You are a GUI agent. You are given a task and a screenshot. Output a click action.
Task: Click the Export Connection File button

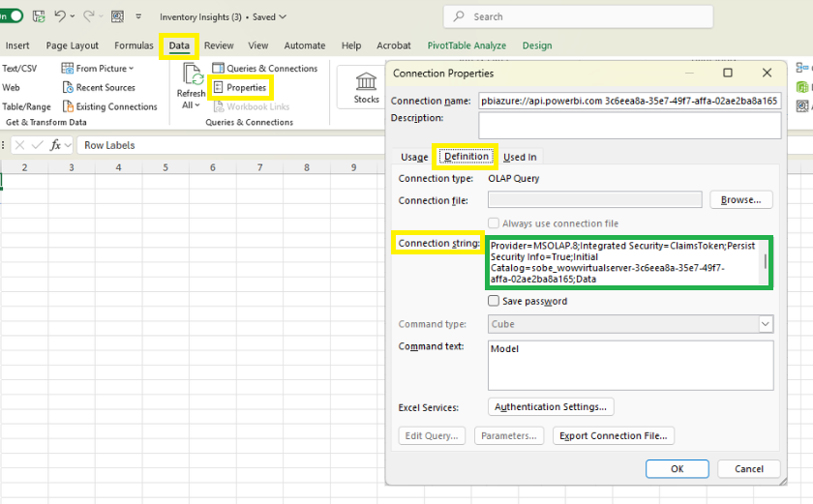(614, 435)
